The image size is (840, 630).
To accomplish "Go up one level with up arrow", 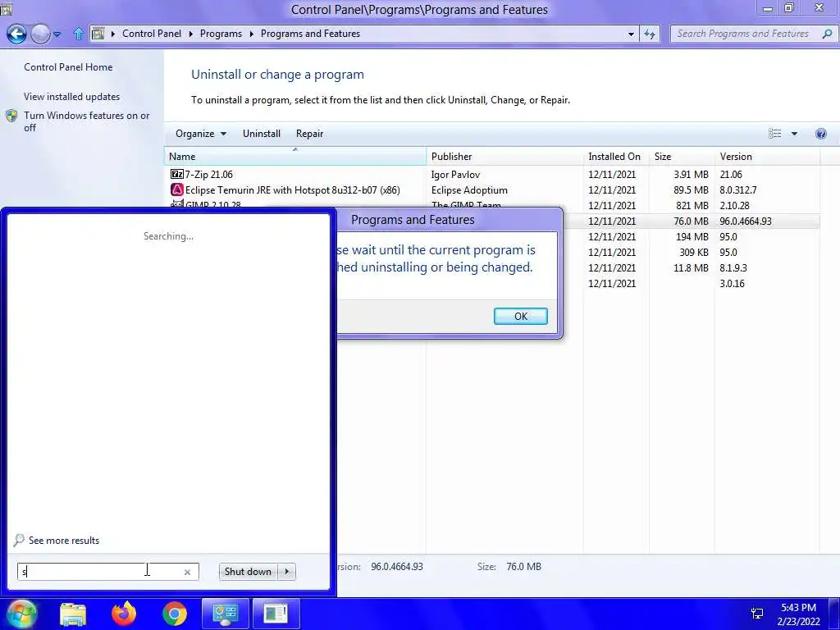I will coord(78,34).
